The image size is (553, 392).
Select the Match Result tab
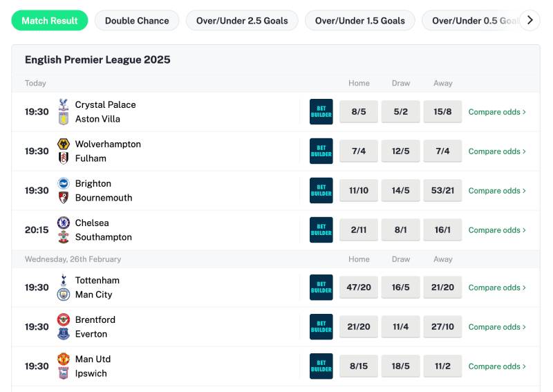coord(50,21)
